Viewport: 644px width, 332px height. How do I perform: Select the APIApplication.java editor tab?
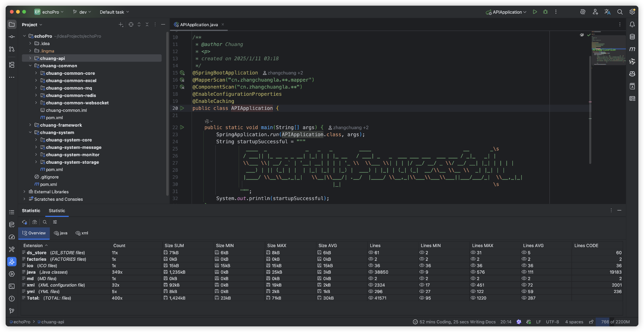click(x=198, y=25)
